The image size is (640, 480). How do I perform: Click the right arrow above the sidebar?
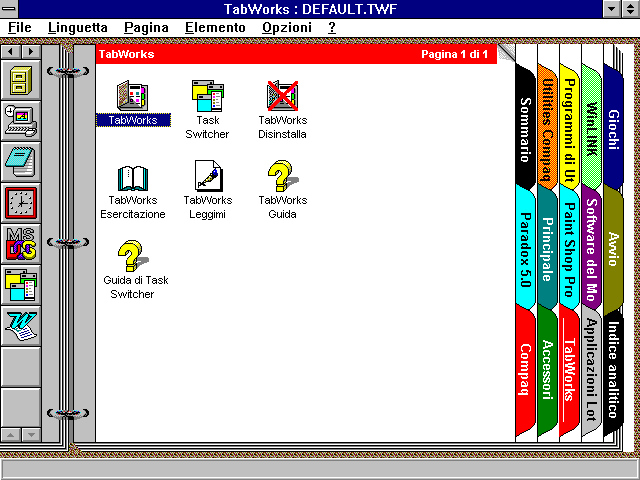pos(31,51)
